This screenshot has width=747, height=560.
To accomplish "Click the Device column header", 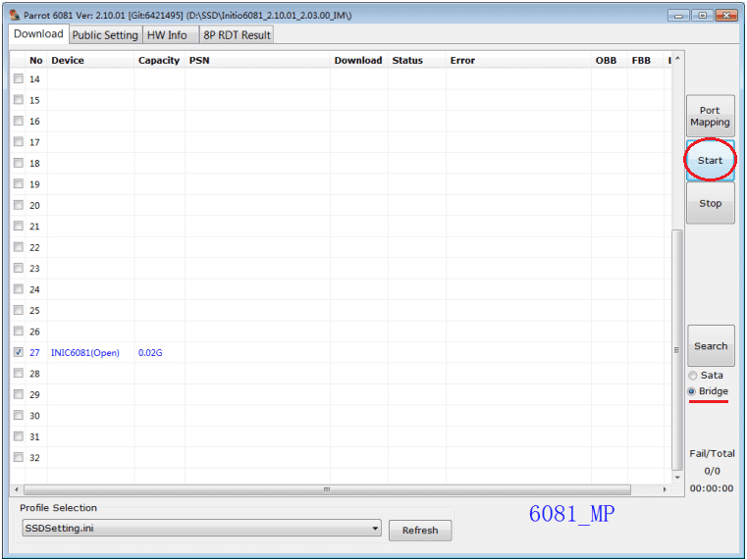I will 90,61.
